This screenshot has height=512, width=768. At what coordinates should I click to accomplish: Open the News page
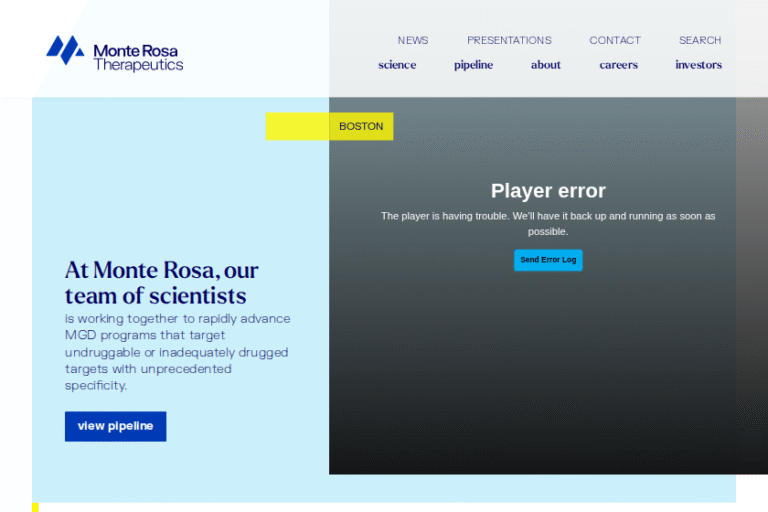412,41
